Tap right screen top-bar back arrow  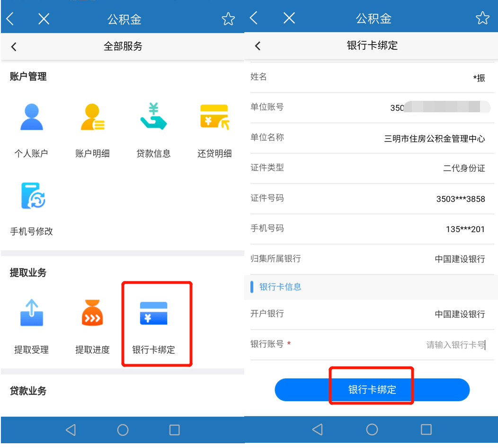coord(253,18)
